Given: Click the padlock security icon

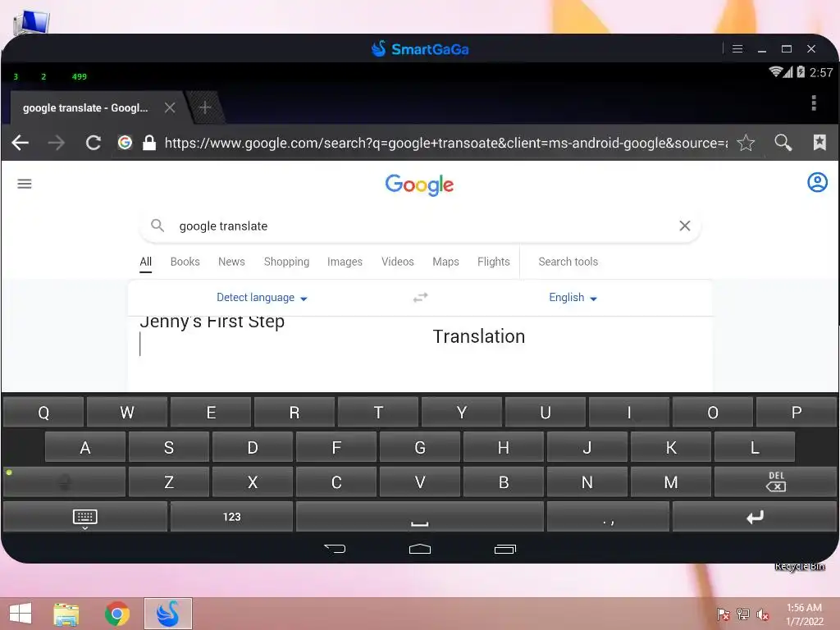Looking at the screenshot, I should pyautogui.click(x=149, y=143).
